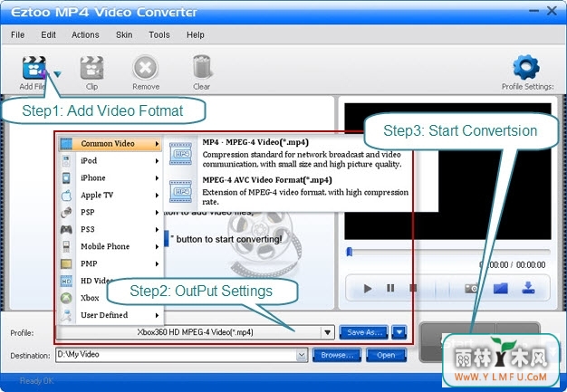The height and width of the screenshot is (392, 567).
Task: Click the PMP player icon
Action: pyautogui.click(x=66, y=263)
